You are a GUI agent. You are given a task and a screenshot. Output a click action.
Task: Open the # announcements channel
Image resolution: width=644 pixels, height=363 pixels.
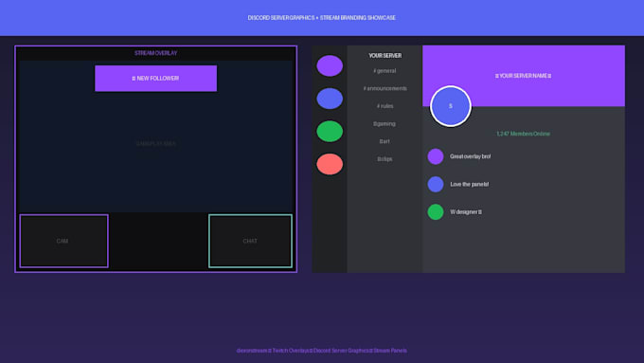385,88
